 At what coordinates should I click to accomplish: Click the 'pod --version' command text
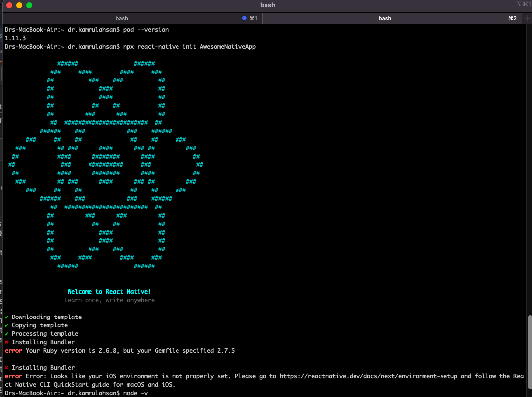tap(146, 29)
